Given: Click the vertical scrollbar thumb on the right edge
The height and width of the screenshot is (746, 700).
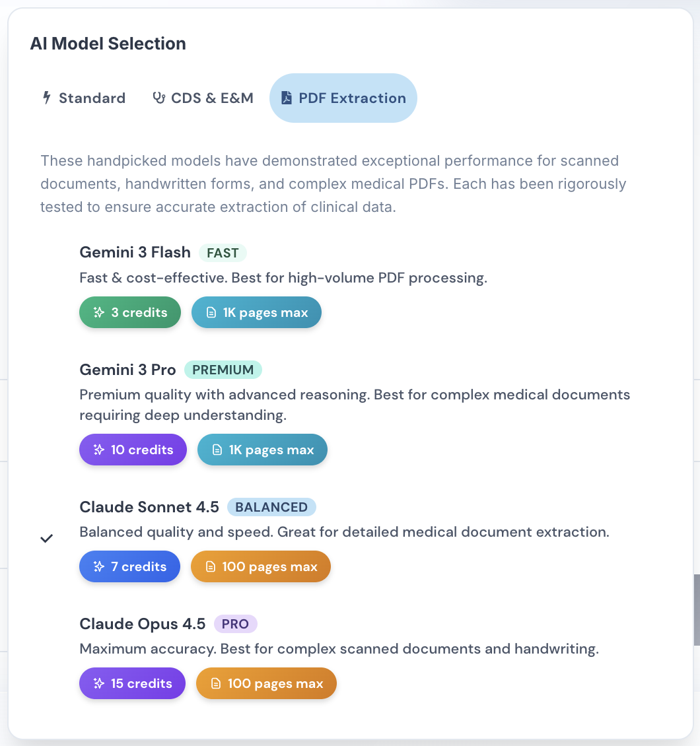Looking at the screenshot, I should click(697, 610).
